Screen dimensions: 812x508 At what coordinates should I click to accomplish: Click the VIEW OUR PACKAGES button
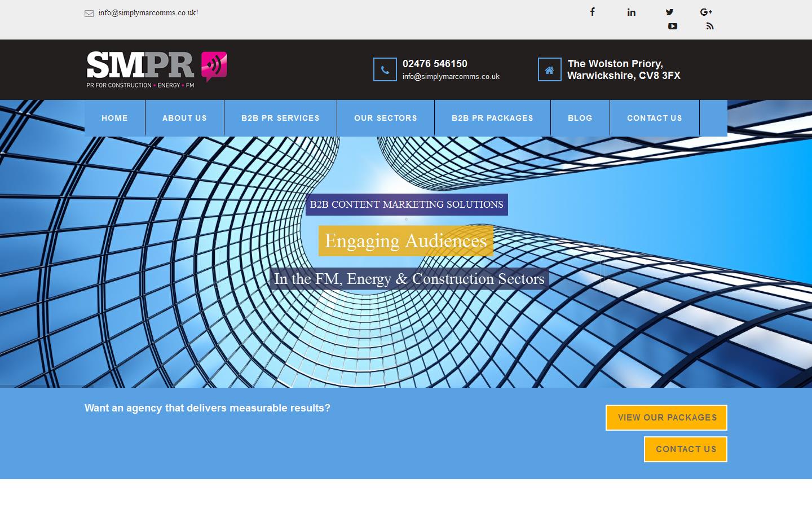click(x=666, y=418)
